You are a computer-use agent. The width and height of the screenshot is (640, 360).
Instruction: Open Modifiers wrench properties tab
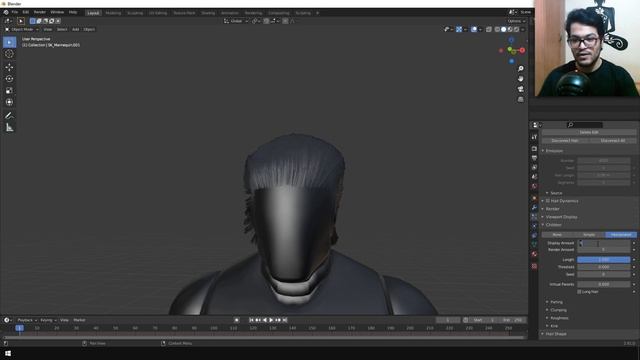pyautogui.click(x=534, y=207)
